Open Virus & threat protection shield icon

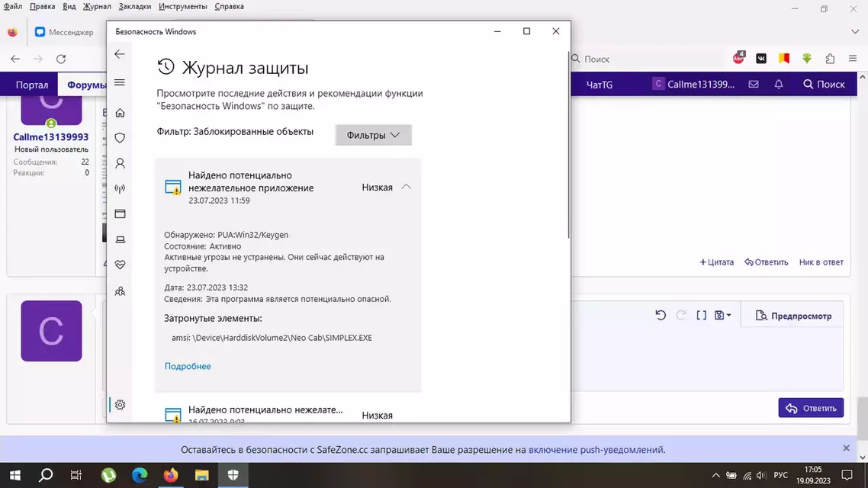pyautogui.click(x=120, y=138)
